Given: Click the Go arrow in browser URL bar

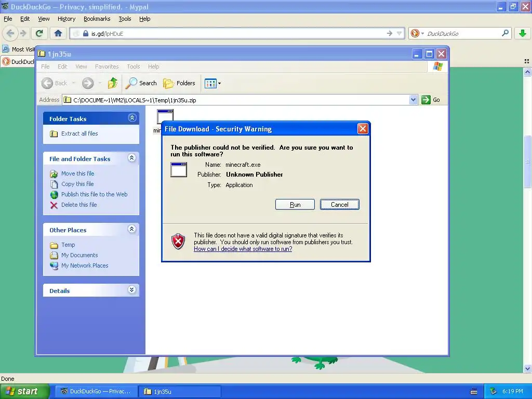Looking at the screenshot, I should tap(390, 33).
